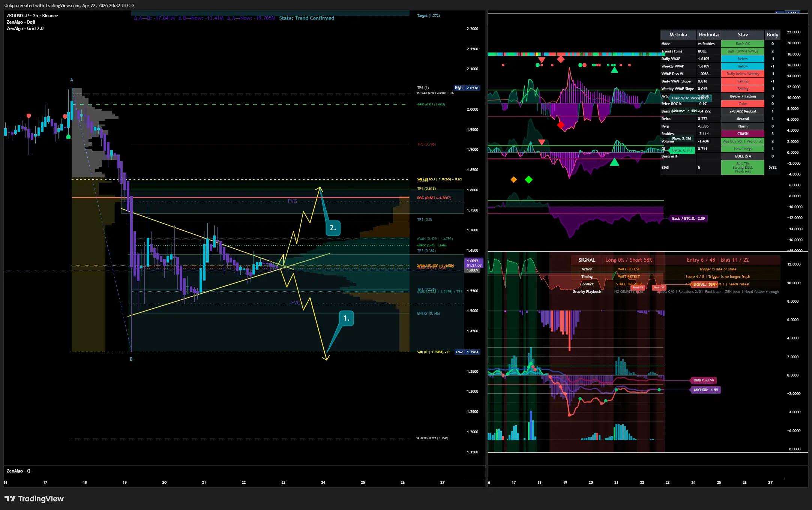
Task: Click swing point label B
Action: [131, 359]
